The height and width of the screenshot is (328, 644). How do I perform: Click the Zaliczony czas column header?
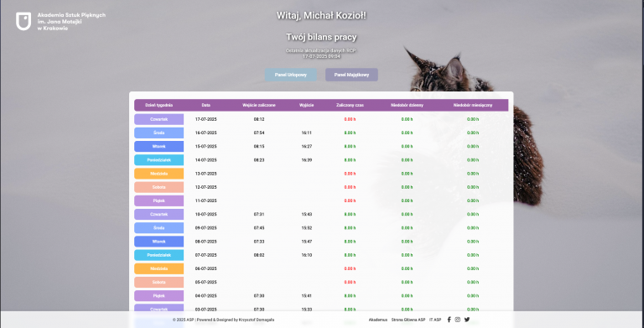point(350,105)
